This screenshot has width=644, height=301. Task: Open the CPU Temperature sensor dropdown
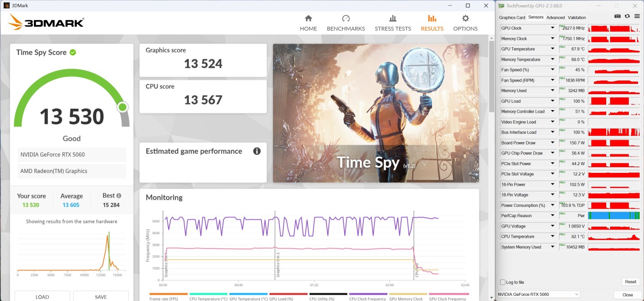coord(553,236)
